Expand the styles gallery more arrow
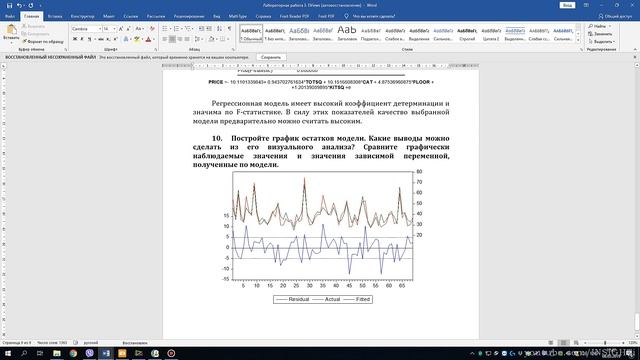Image resolution: width=640 pixels, height=360 pixels. (x=578, y=40)
